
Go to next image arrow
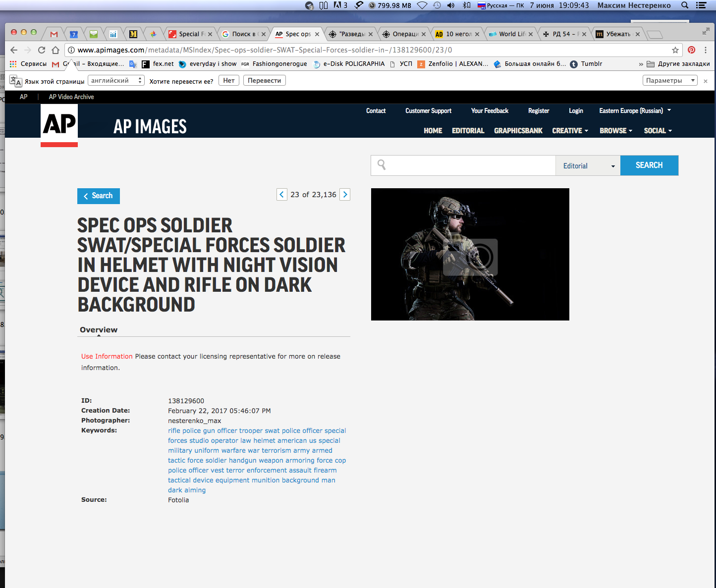click(x=345, y=195)
